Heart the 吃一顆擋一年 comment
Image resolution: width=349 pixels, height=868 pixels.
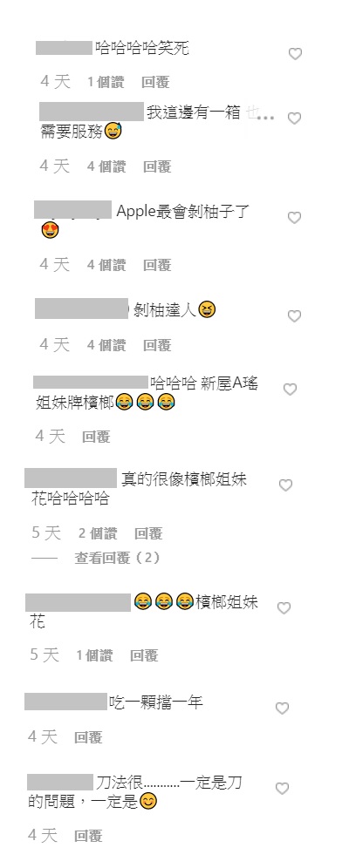282,708
